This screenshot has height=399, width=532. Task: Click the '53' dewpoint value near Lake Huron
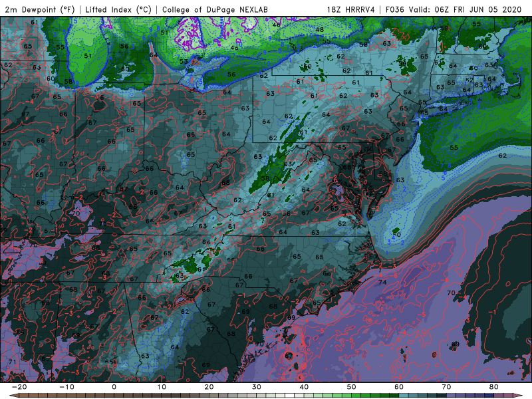[184, 61]
